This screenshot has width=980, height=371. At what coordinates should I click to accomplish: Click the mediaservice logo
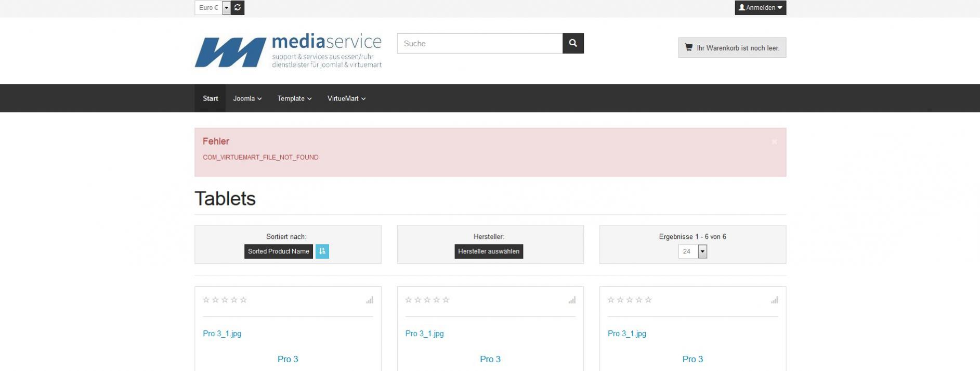[x=288, y=52]
